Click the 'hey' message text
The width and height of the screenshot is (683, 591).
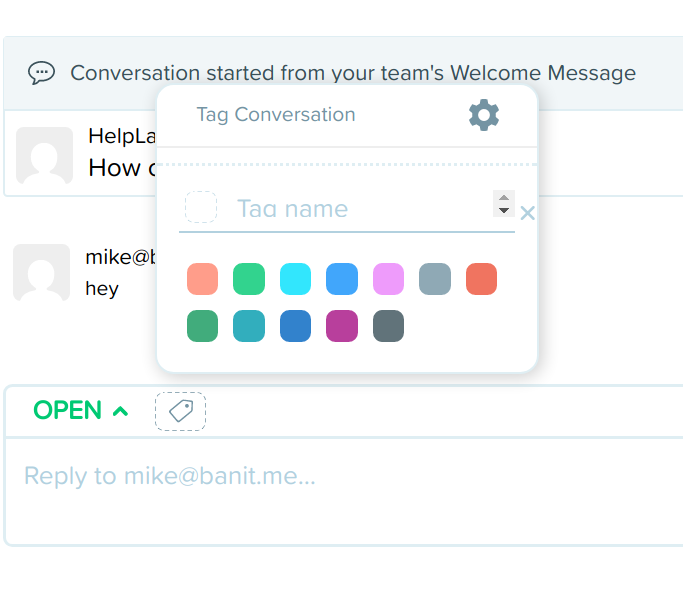tap(102, 289)
